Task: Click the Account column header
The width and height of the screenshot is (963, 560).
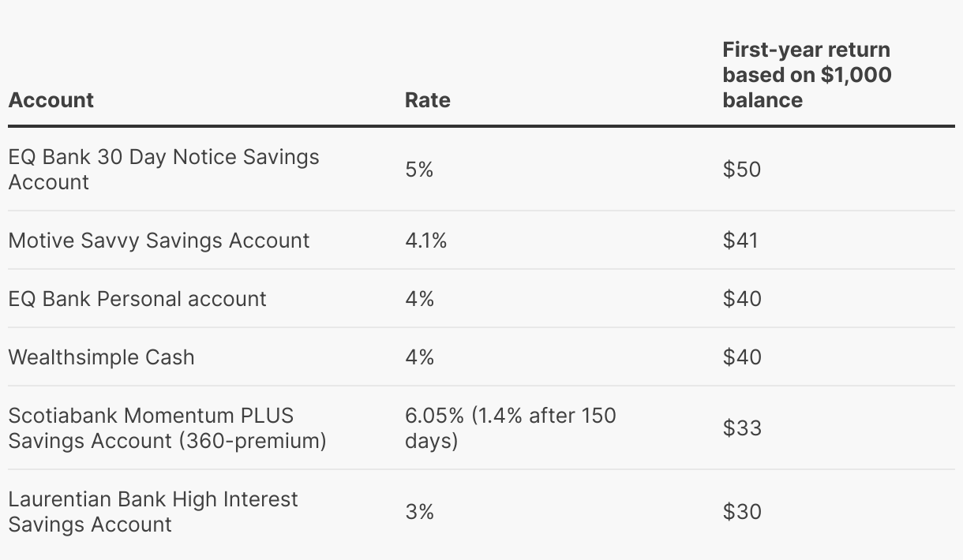Action: (51, 100)
